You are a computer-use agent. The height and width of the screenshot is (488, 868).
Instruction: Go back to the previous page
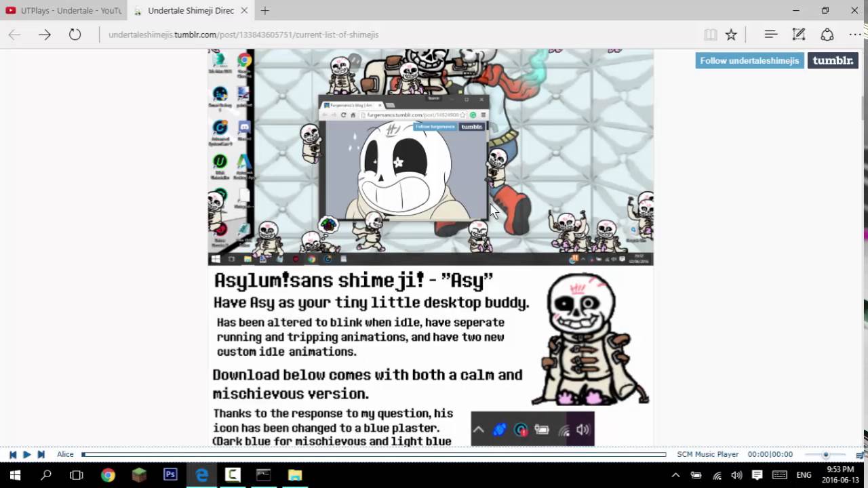pyautogui.click(x=14, y=35)
